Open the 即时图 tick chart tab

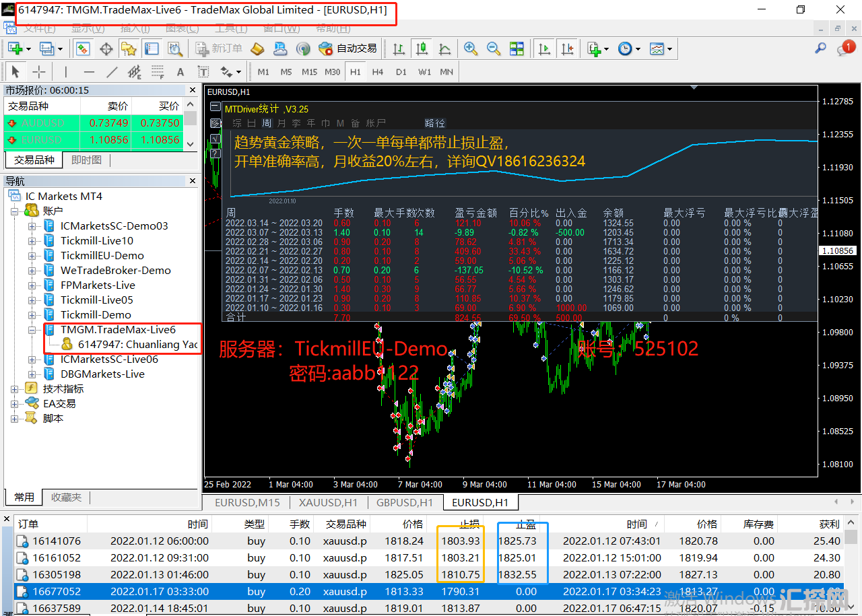(86, 160)
